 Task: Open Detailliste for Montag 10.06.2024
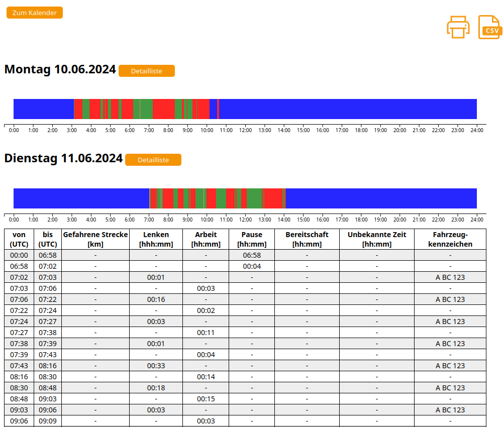tap(146, 71)
